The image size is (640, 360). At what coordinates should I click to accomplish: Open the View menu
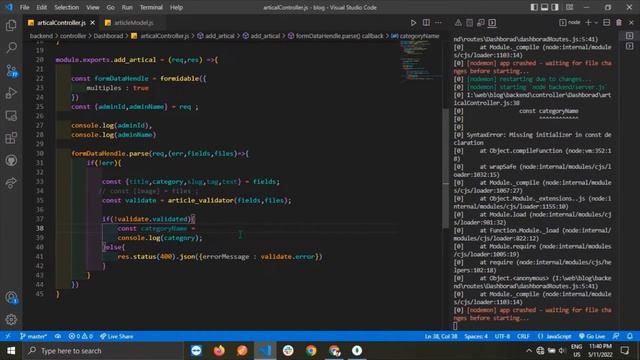tap(93, 7)
